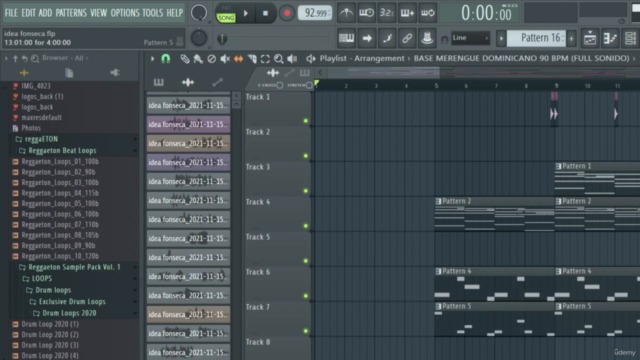This screenshot has height=360, width=640.
Task: Select the Slice tool in playlist
Action: click(252, 59)
